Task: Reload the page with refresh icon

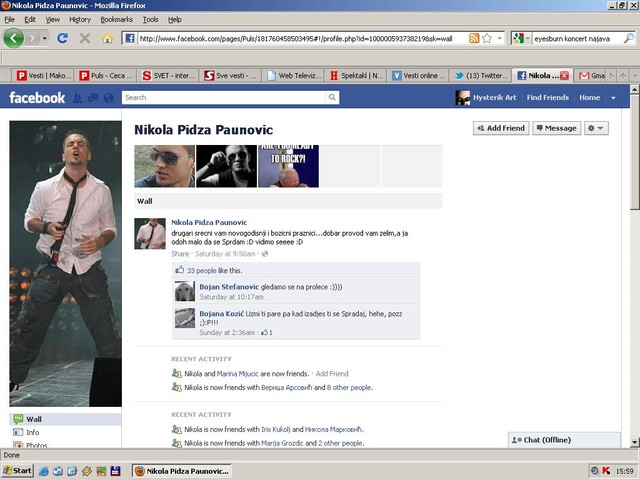Action: coord(62,38)
